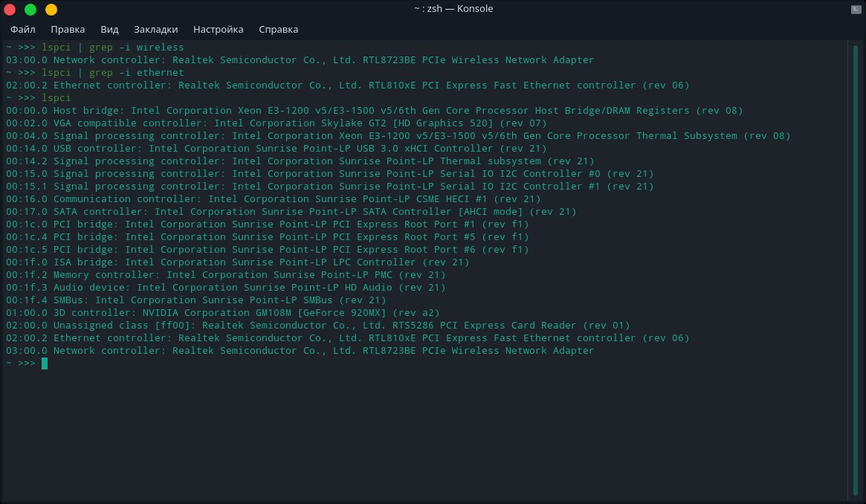Open the Правка menu
The image size is (866, 504).
click(68, 29)
